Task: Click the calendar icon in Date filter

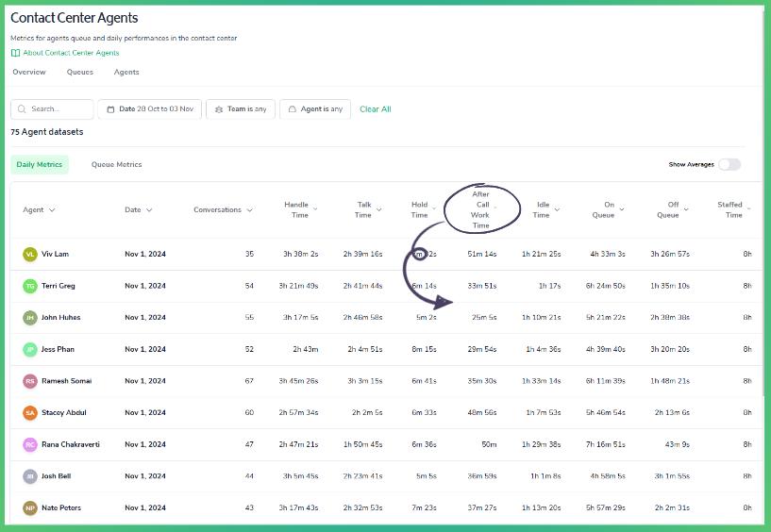Action: click(110, 109)
